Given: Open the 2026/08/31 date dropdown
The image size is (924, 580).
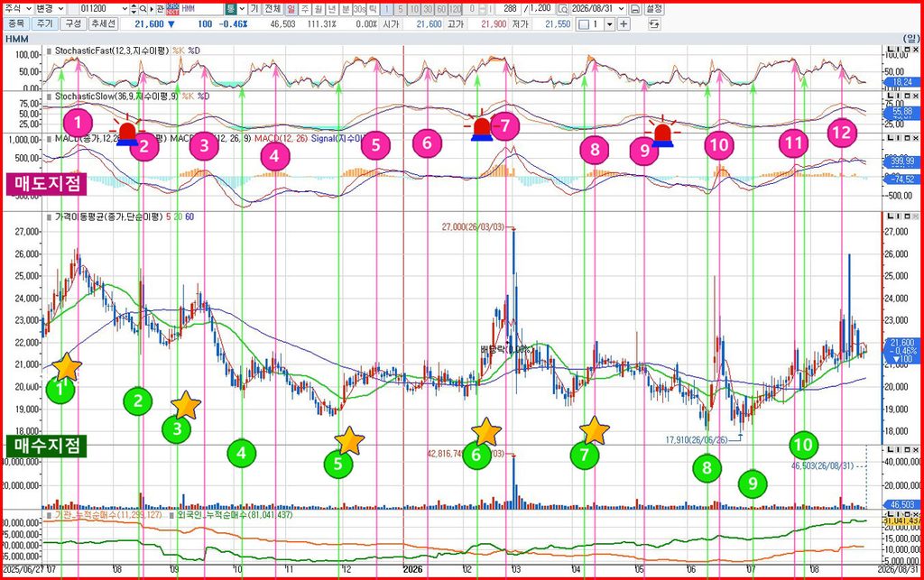Looking at the screenshot, I should click(x=621, y=9).
